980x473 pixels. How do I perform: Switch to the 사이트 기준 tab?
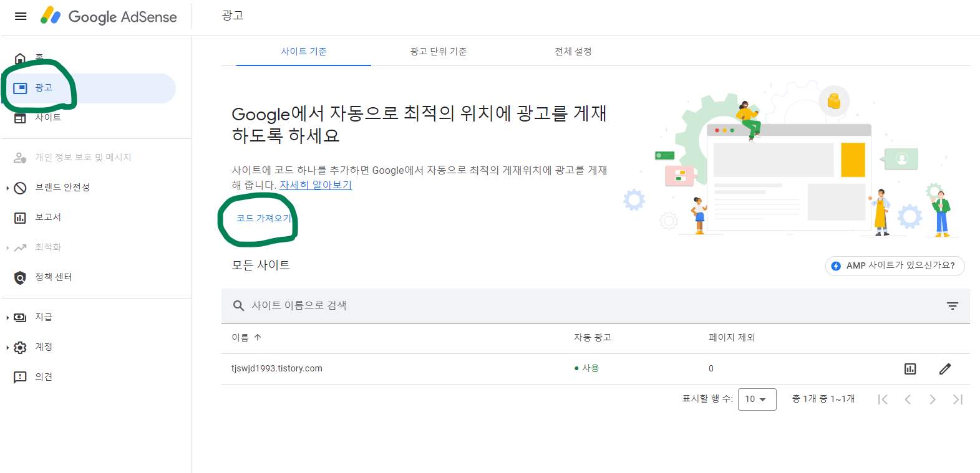click(x=304, y=51)
